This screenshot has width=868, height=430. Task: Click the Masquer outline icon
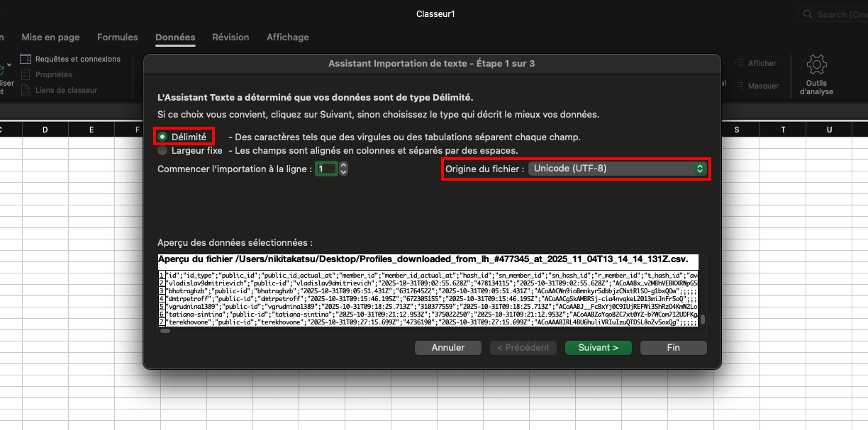738,86
